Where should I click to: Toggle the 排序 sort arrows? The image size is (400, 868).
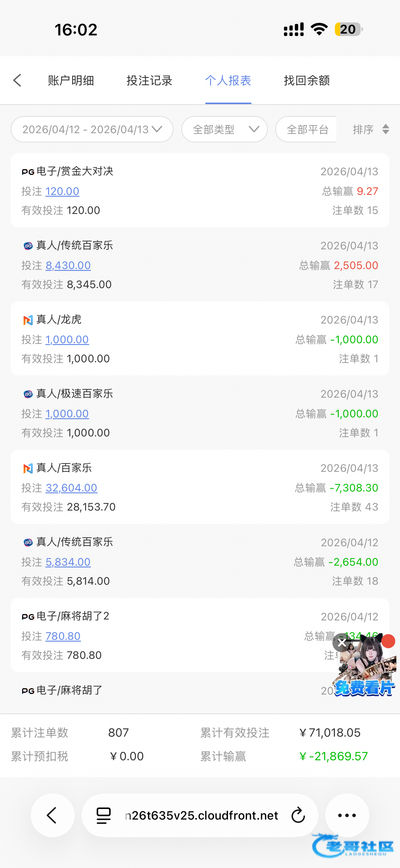[385, 130]
